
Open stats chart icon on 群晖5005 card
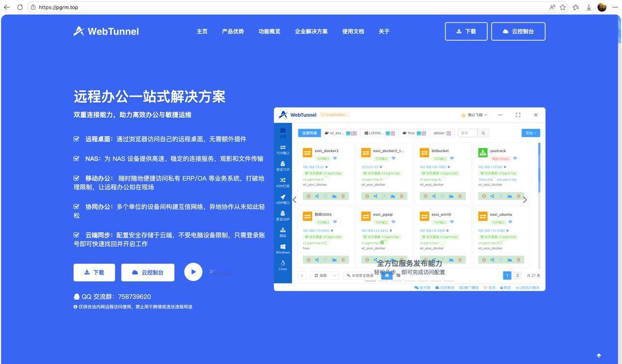(334, 260)
